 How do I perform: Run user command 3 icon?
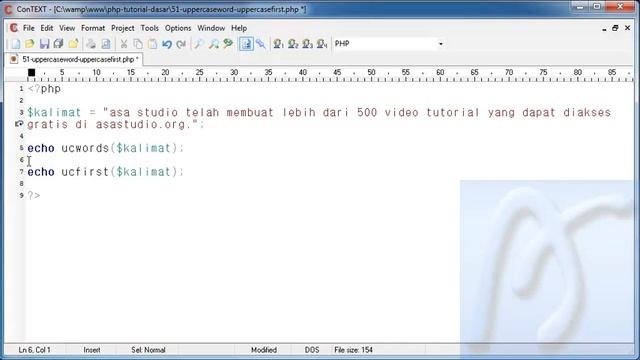[307, 44]
